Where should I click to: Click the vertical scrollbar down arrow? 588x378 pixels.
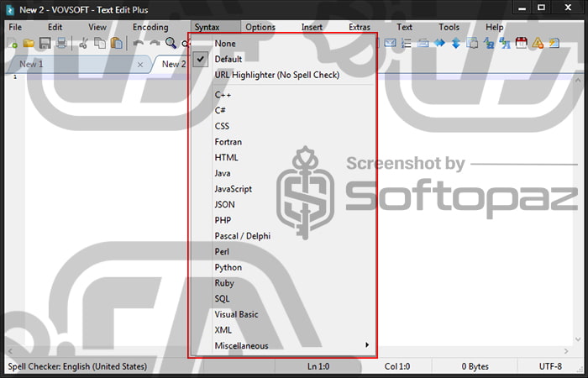point(578,339)
